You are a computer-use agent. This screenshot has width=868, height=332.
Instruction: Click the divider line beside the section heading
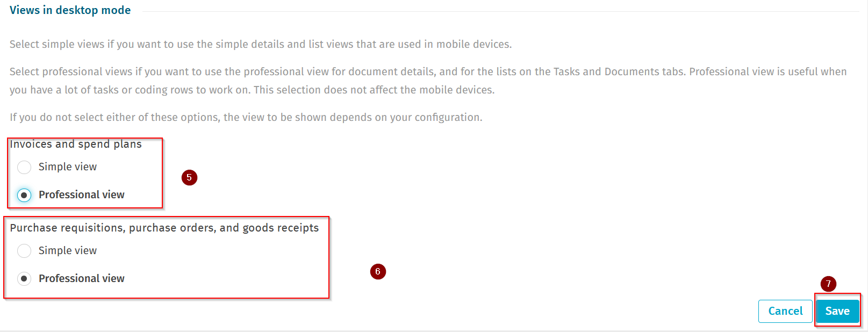tap(501, 11)
